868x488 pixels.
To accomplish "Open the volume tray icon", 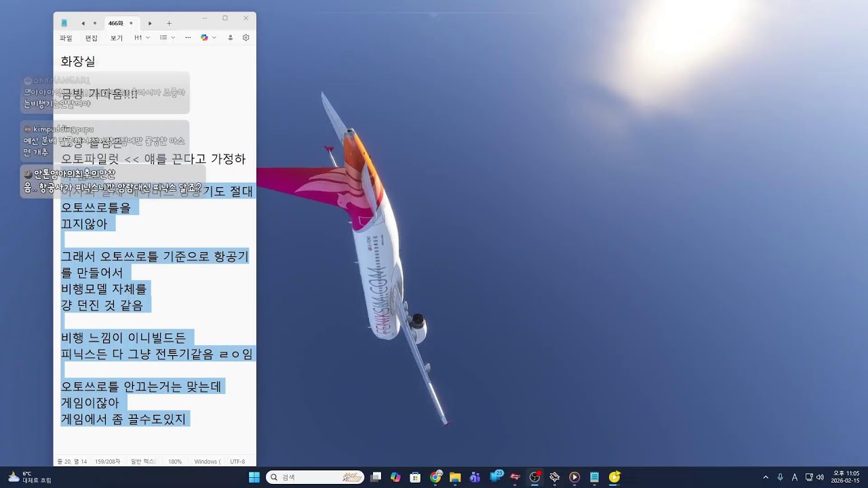I will click(x=820, y=477).
